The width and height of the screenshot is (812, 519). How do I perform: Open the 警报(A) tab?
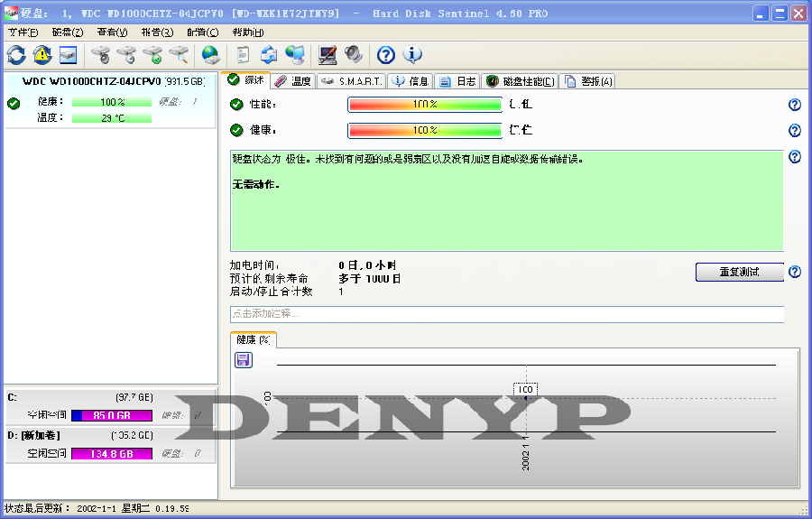pyautogui.click(x=587, y=81)
